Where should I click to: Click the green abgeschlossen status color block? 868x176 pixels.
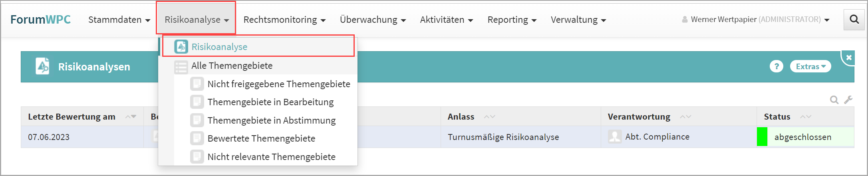tap(762, 137)
